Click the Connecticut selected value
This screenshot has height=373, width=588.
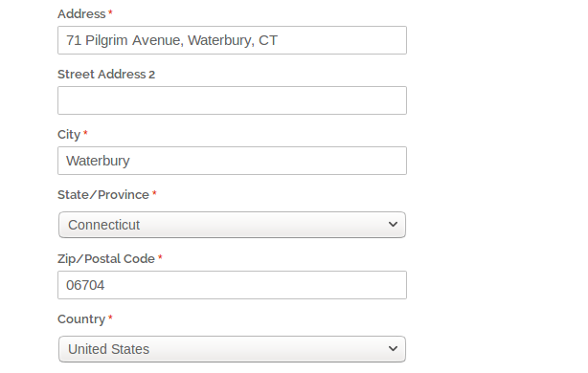[x=103, y=225]
